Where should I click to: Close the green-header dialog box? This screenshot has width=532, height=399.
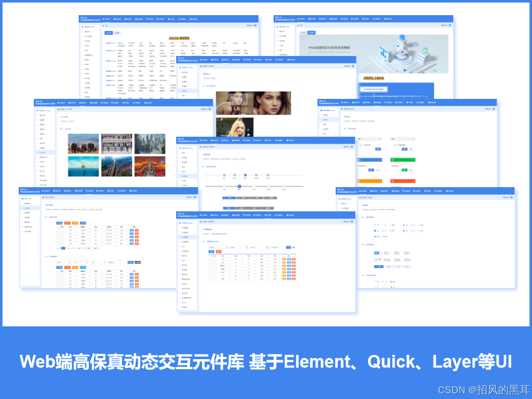(413, 160)
